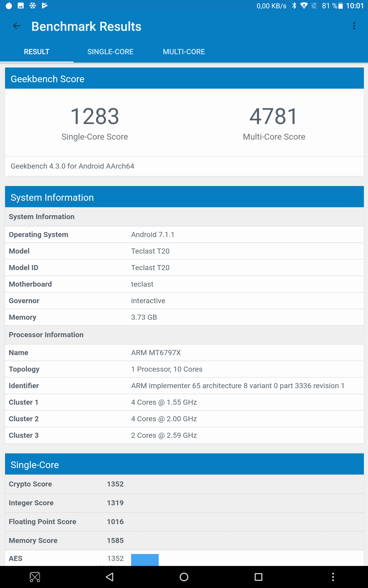Tap the screenshot icon in navigation bar

click(35, 577)
